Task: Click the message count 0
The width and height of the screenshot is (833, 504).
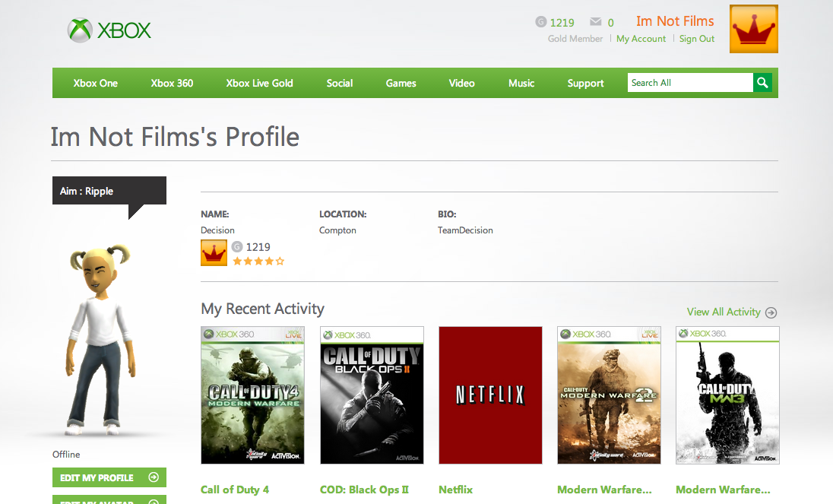Action: [611, 22]
